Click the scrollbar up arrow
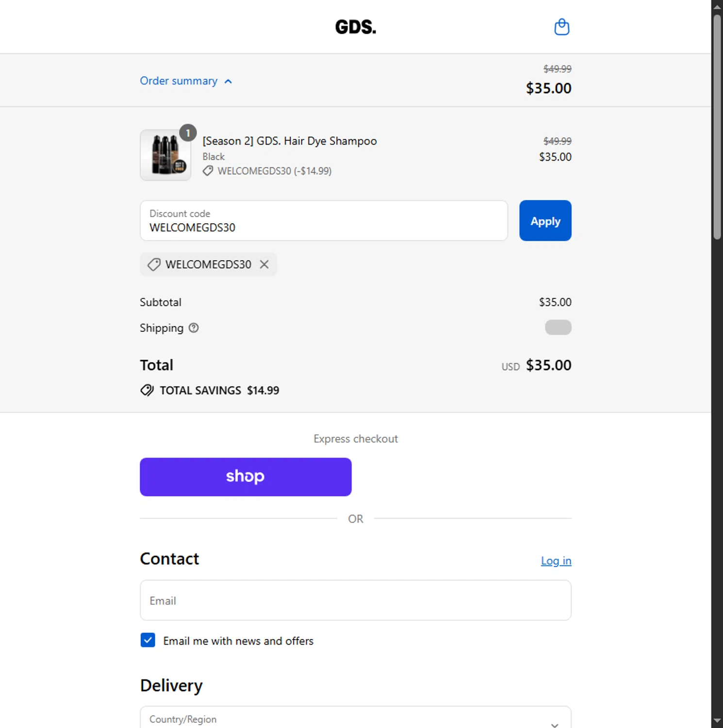Viewport: 723px width, 728px height. click(x=717, y=7)
